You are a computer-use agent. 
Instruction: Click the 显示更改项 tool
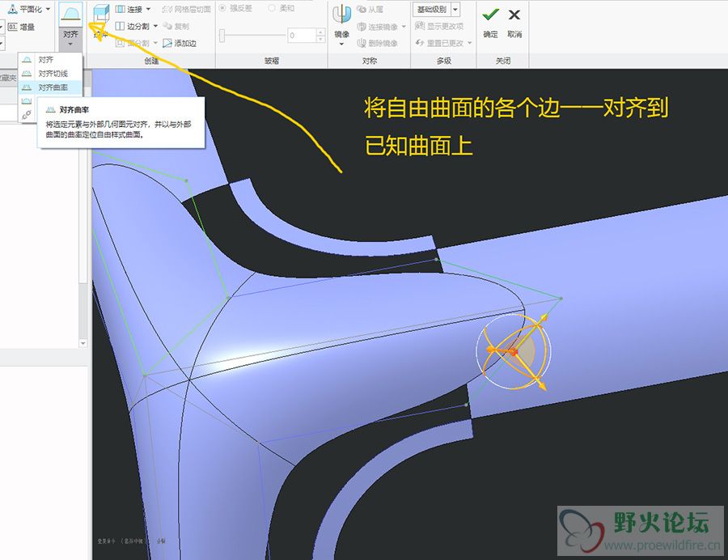[x=439, y=26]
